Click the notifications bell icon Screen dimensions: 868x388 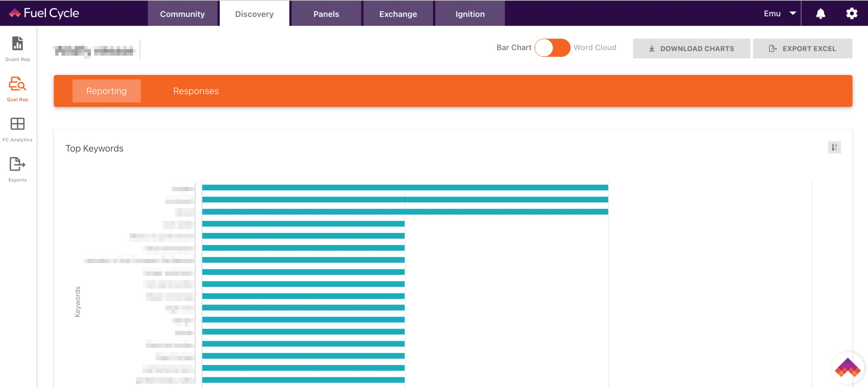820,14
